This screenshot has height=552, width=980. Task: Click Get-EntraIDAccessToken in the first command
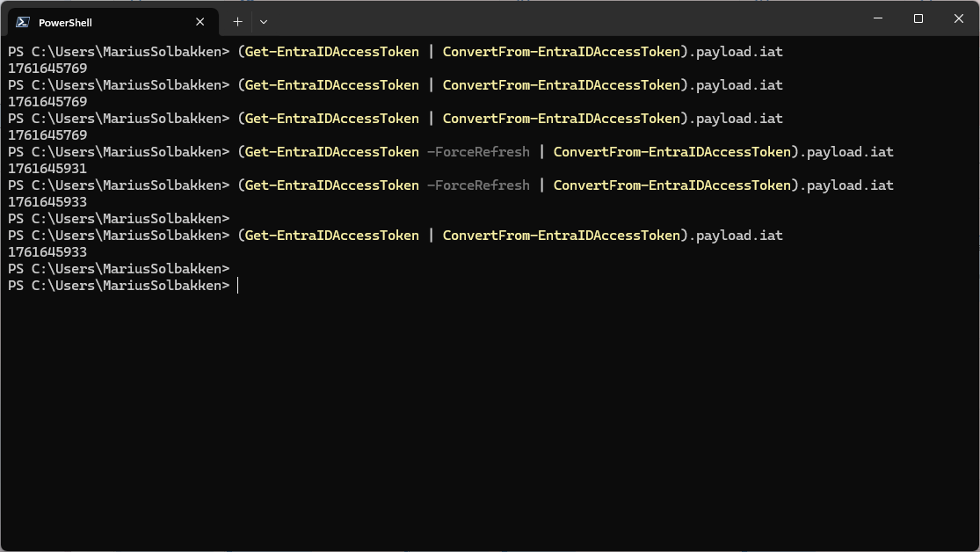(x=331, y=52)
